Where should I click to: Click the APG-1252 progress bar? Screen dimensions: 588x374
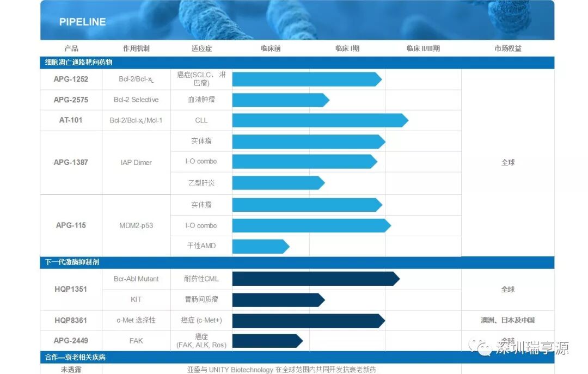[307, 79]
